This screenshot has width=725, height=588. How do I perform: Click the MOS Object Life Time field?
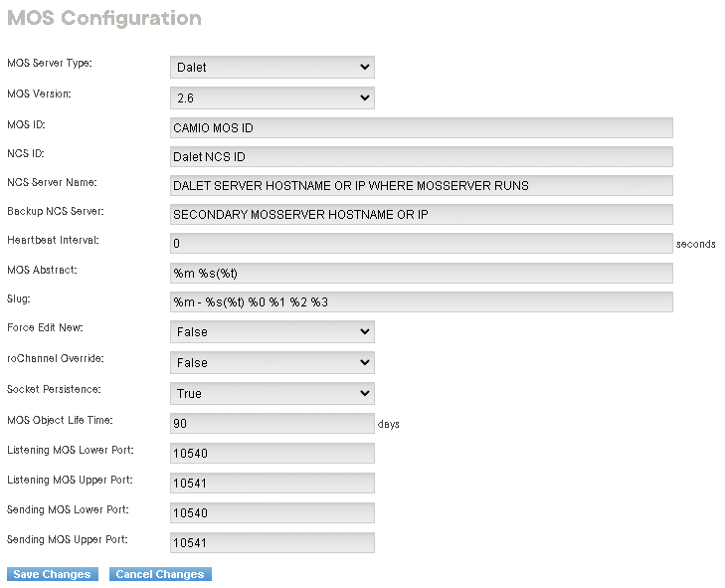pos(272,424)
